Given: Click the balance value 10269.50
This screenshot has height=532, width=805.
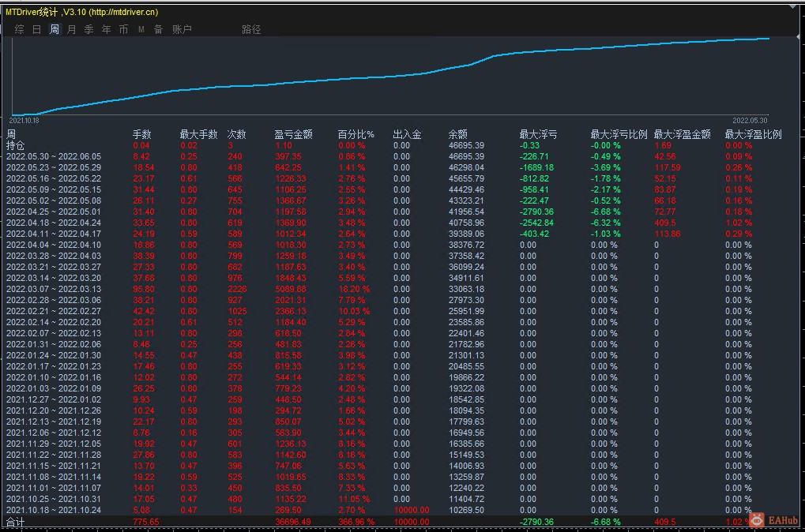Looking at the screenshot, I should pyautogui.click(x=466, y=511).
